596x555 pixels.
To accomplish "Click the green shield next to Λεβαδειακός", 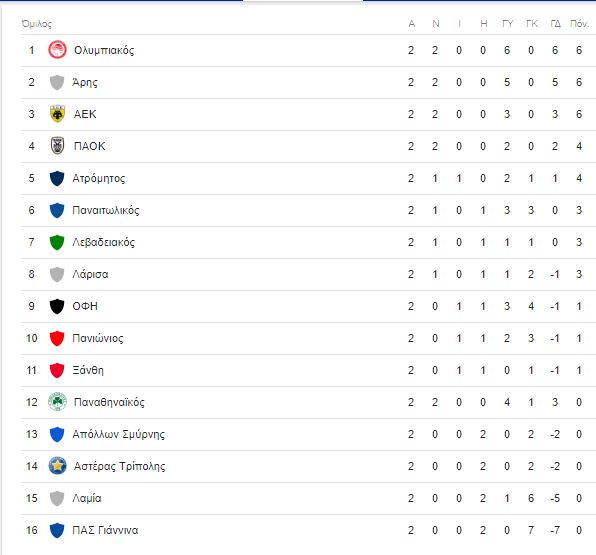I will (57, 242).
